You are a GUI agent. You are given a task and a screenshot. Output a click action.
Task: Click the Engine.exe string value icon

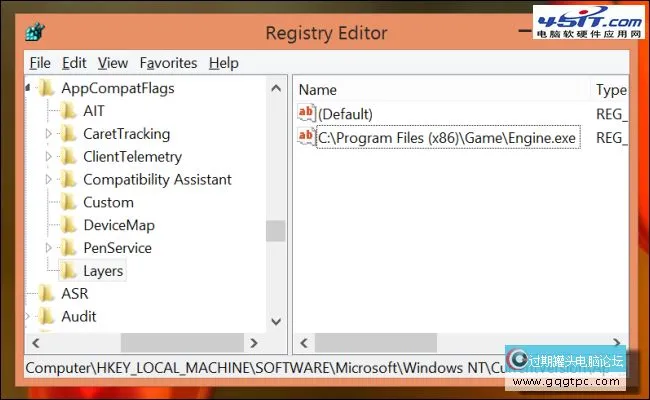(307, 137)
